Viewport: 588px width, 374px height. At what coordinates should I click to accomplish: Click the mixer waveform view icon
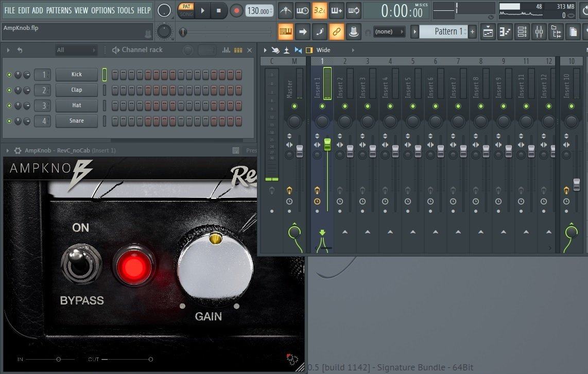(298, 50)
